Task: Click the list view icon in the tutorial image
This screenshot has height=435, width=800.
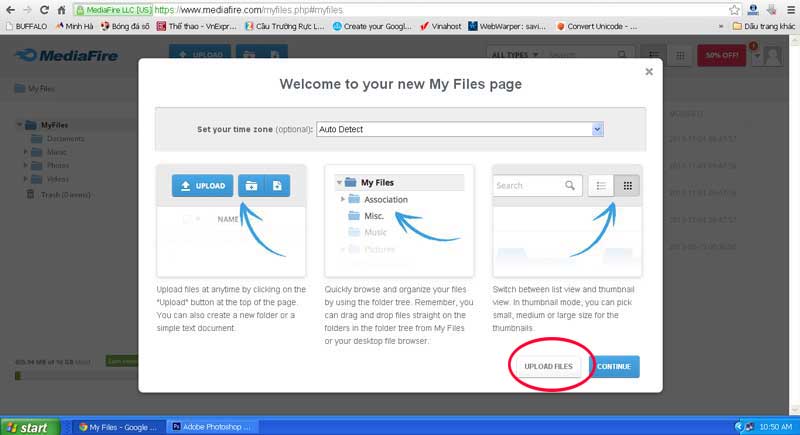Action: tap(601, 186)
